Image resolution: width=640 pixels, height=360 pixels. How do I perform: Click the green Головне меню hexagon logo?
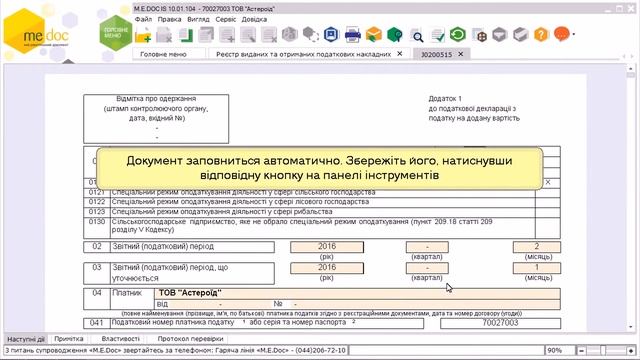(x=116, y=33)
